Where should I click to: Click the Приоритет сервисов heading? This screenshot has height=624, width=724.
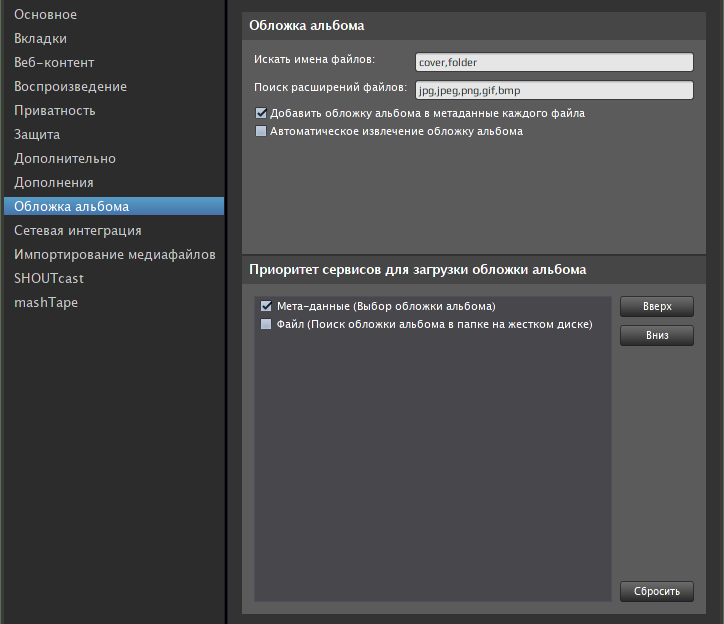[x=417, y=269]
